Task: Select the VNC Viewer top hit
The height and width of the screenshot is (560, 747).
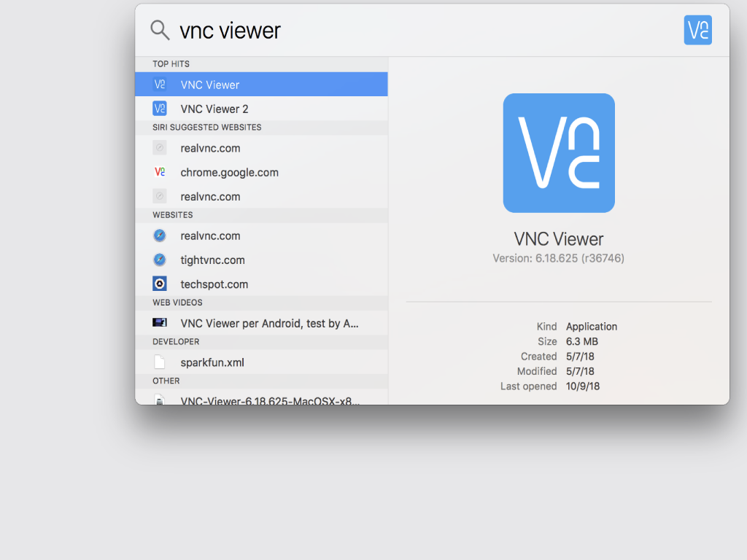Action: [x=261, y=85]
